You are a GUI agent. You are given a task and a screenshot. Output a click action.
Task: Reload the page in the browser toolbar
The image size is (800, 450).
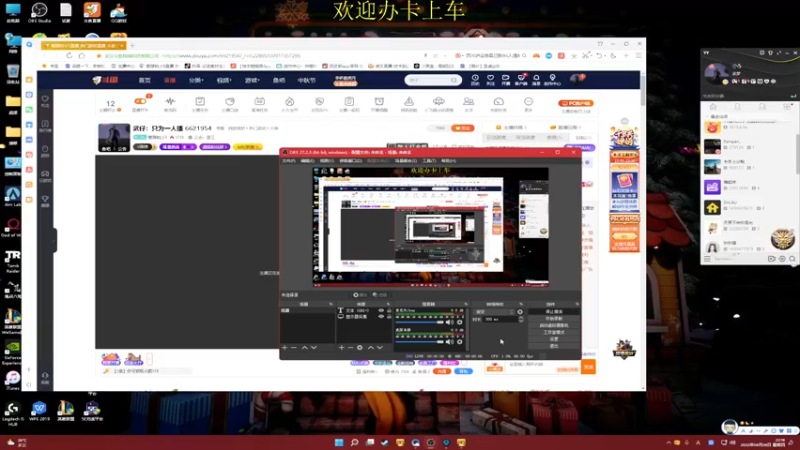point(69,56)
